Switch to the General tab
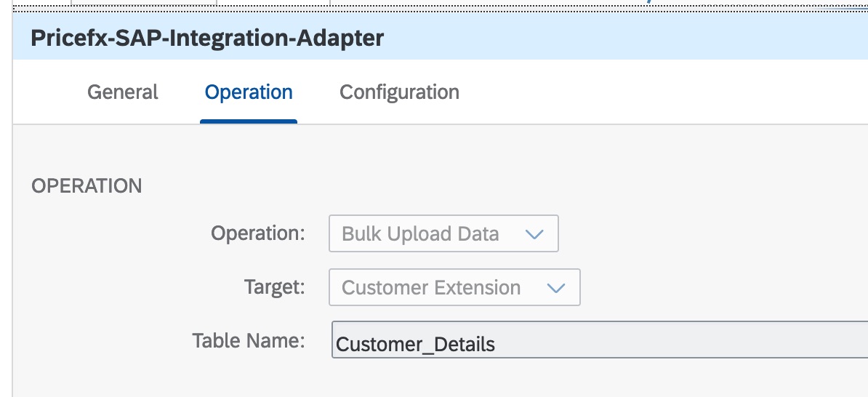Screen dimensions: 868x397 pyautogui.click(x=122, y=92)
